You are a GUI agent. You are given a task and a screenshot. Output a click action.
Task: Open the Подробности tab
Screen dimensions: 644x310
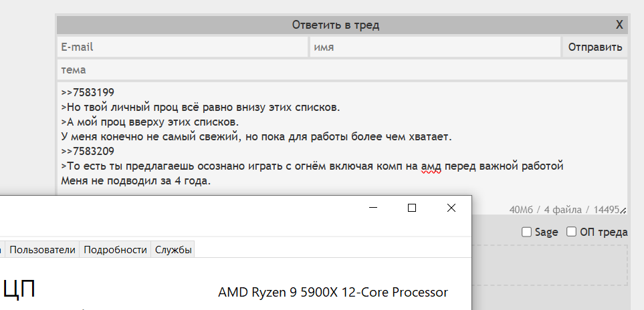pos(116,250)
